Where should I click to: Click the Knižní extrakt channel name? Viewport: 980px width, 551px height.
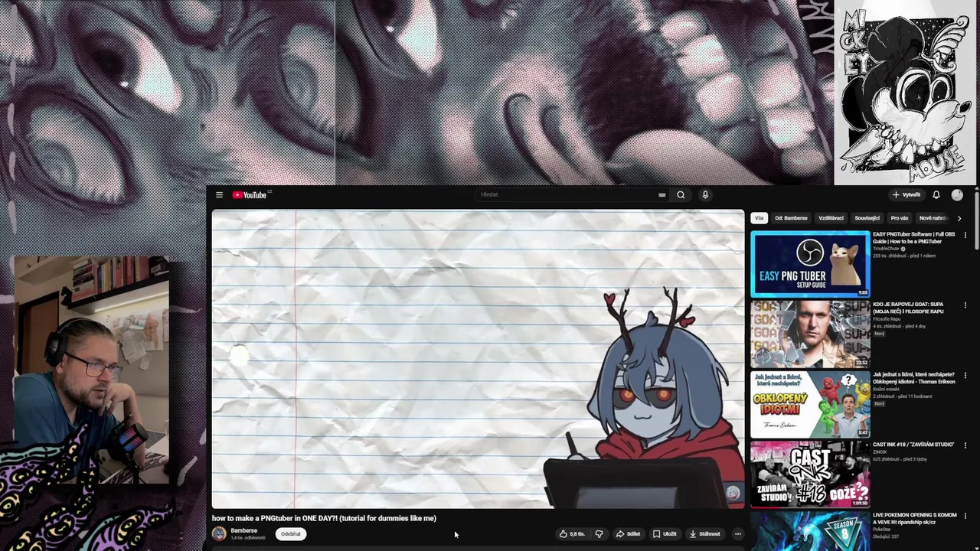click(886, 389)
